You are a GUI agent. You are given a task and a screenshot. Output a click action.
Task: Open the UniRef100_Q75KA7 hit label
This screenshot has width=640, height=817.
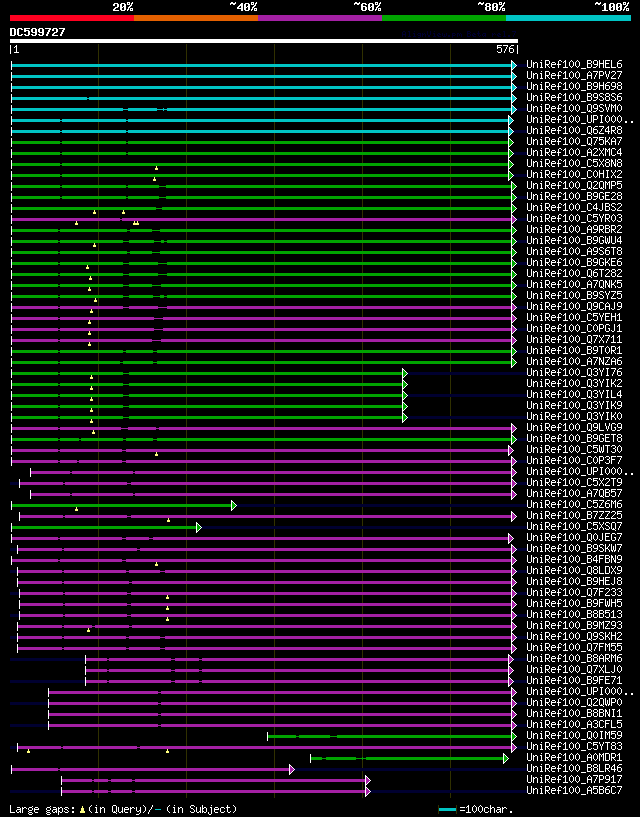pyautogui.click(x=574, y=142)
